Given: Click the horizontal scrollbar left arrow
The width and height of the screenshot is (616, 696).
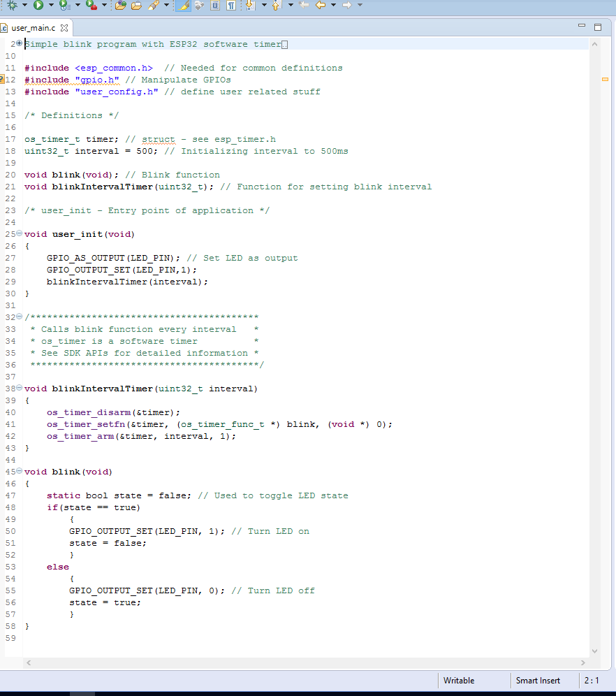Looking at the screenshot, I should click(29, 662).
